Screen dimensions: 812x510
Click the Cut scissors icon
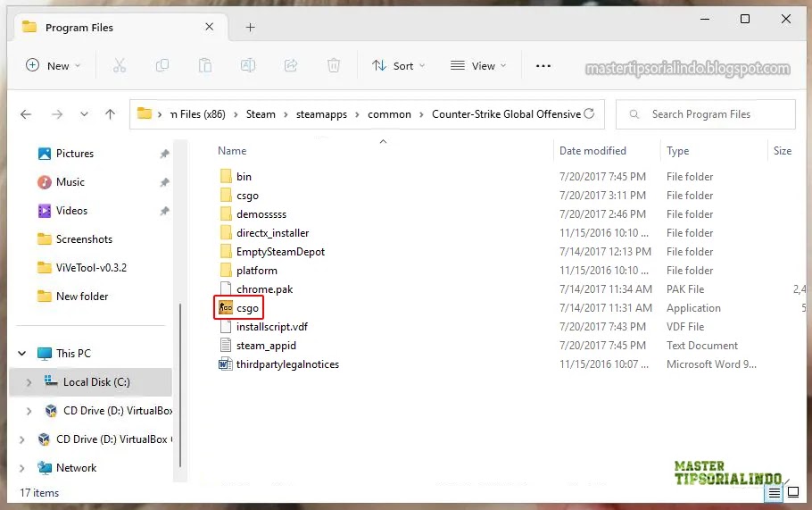pos(119,66)
